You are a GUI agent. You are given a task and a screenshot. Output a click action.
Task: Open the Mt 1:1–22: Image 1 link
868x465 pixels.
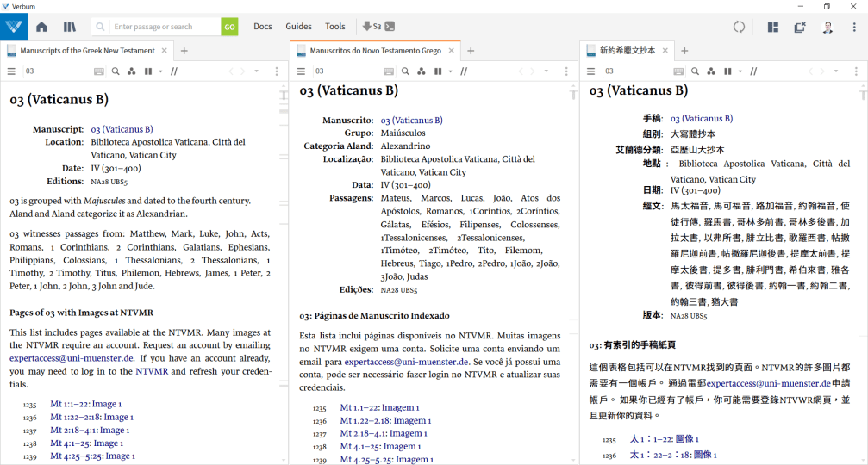pos(85,404)
